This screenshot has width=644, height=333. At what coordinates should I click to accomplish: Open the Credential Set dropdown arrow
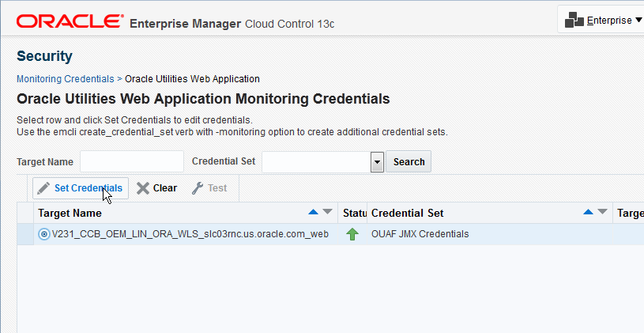377,162
